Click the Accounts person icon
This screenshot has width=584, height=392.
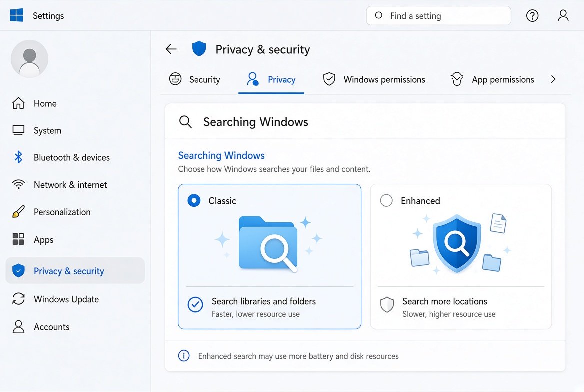pyautogui.click(x=18, y=327)
